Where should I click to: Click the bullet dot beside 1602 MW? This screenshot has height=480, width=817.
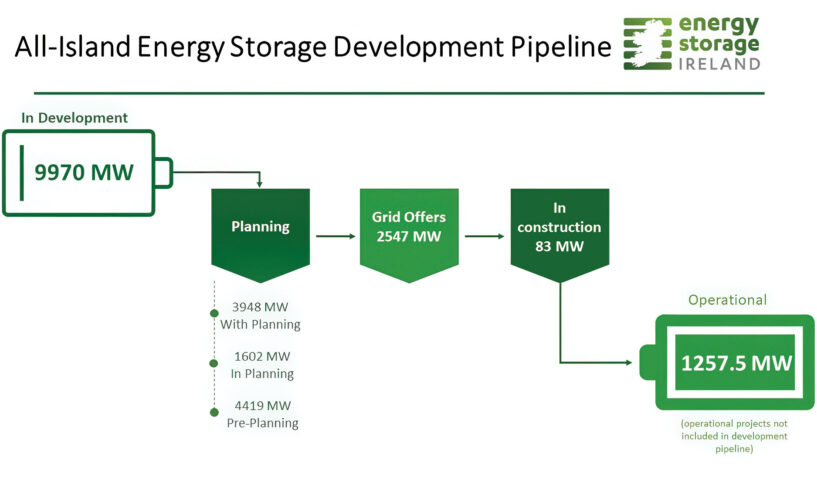[x=213, y=364]
